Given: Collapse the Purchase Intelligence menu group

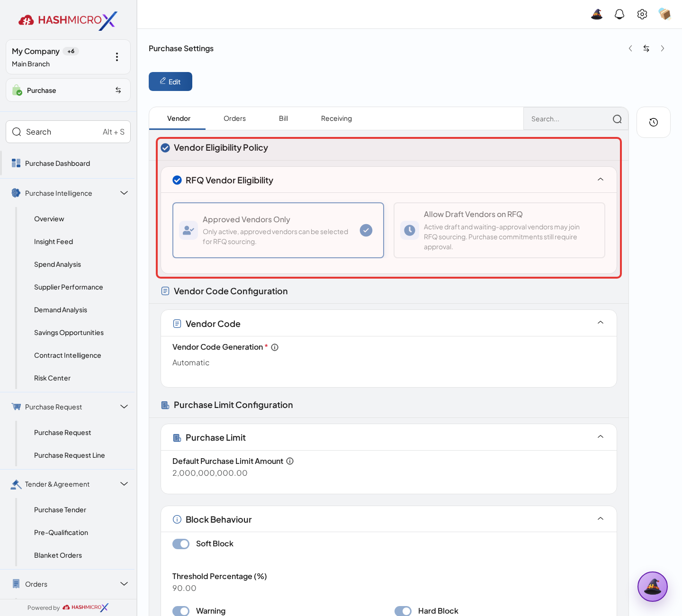Looking at the screenshot, I should click(x=124, y=193).
